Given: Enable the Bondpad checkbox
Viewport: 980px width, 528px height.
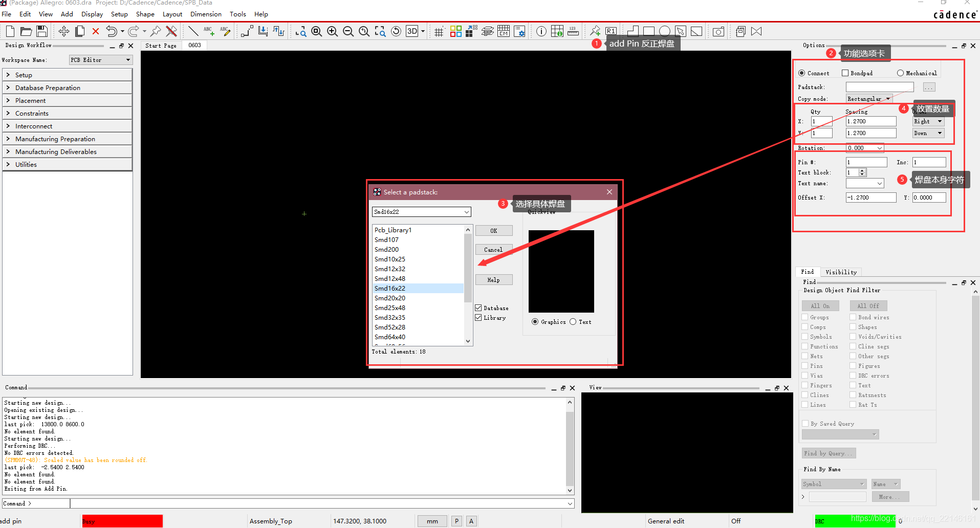Looking at the screenshot, I should [x=845, y=73].
